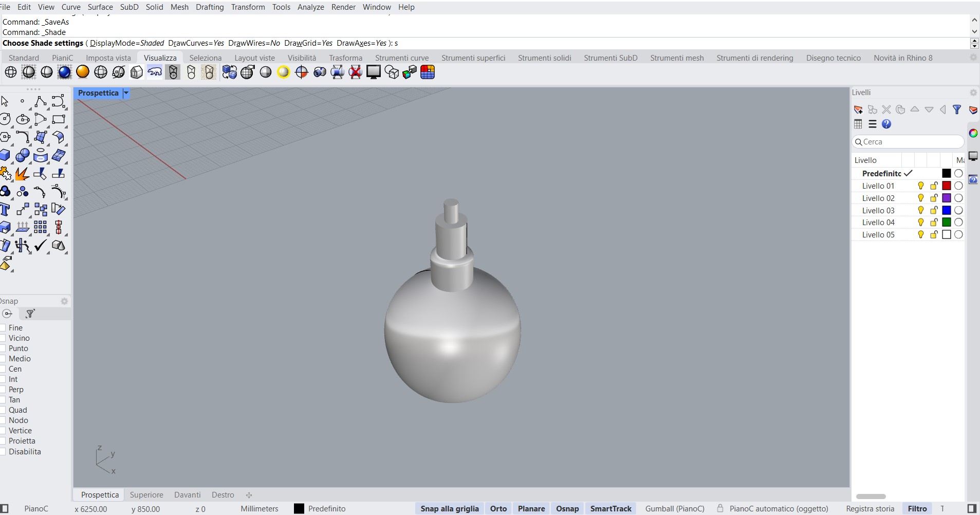980x515 pixels.
Task: Open the Prospettica viewport title dropdown
Action: coord(126,93)
